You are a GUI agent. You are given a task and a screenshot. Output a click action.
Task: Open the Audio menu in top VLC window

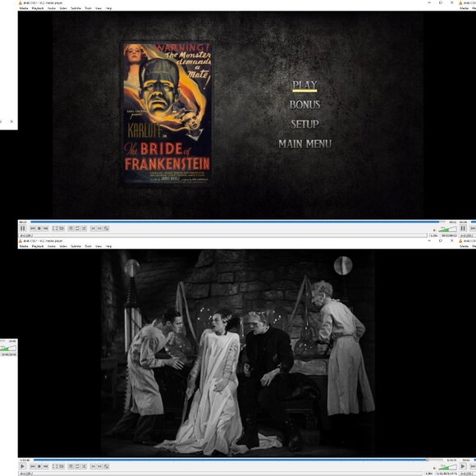click(52, 8)
